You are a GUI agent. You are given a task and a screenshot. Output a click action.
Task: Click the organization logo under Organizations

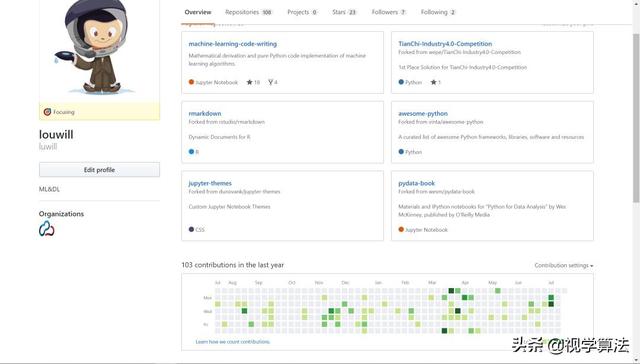tap(47, 229)
